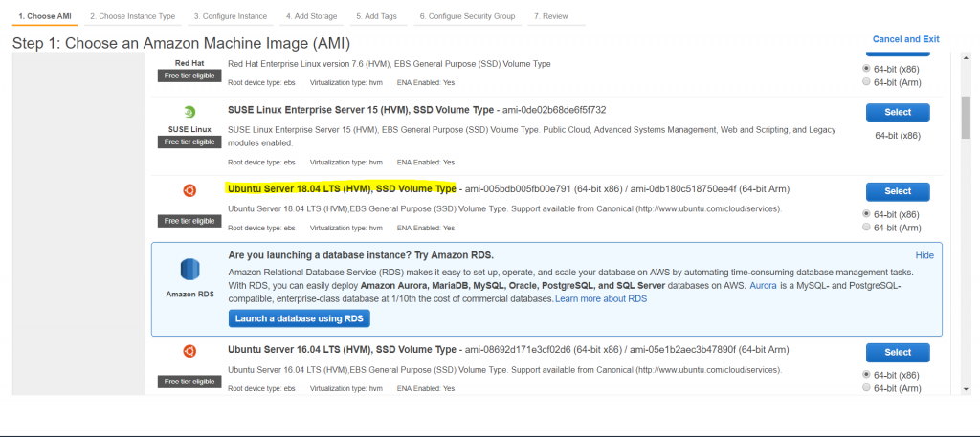Viewport: 980px width, 437px height.
Task: Select the Ubuntu Server 18.04 AMI
Action: click(898, 191)
